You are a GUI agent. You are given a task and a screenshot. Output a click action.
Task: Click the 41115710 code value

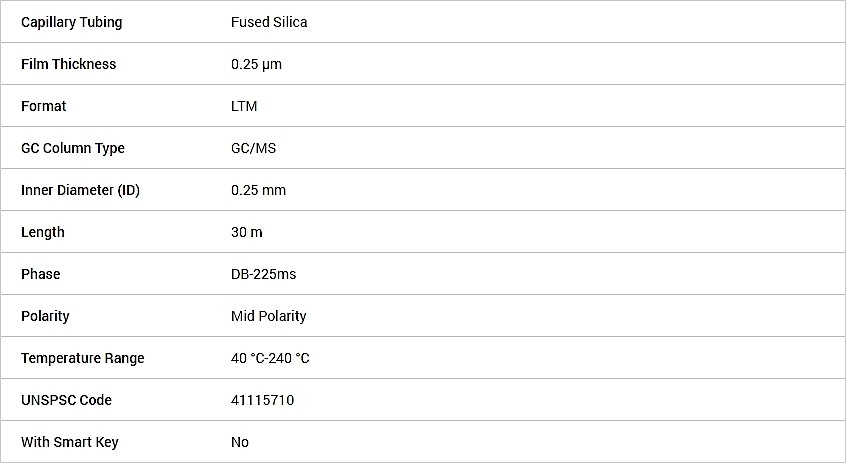coord(262,400)
